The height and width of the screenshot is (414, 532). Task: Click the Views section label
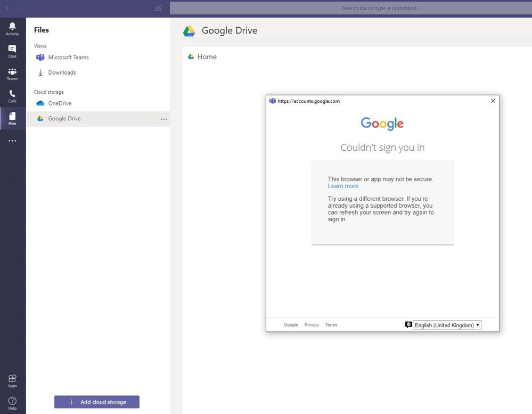(40, 46)
